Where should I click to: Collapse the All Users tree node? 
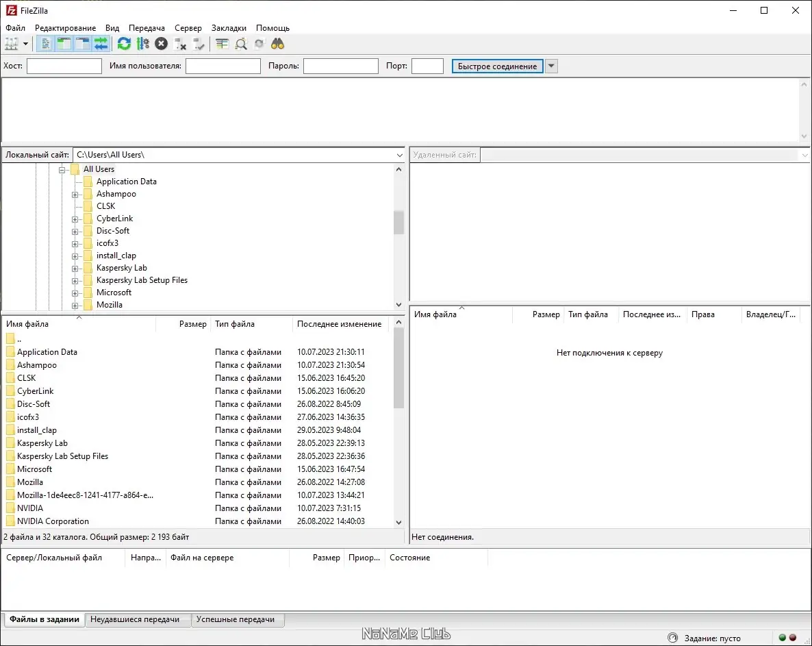point(62,169)
